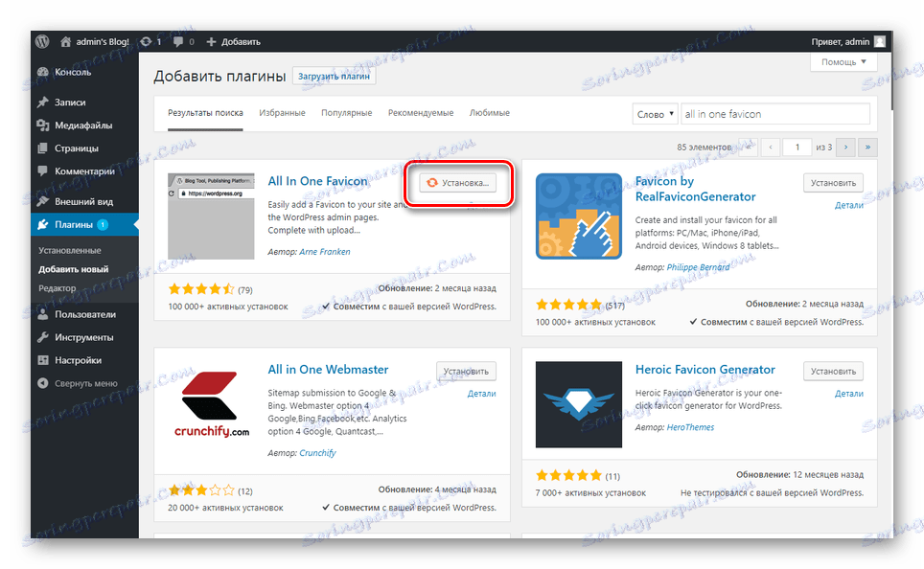Open author link Philippe Bernard
This screenshot has height=569, width=924.
coord(699,267)
